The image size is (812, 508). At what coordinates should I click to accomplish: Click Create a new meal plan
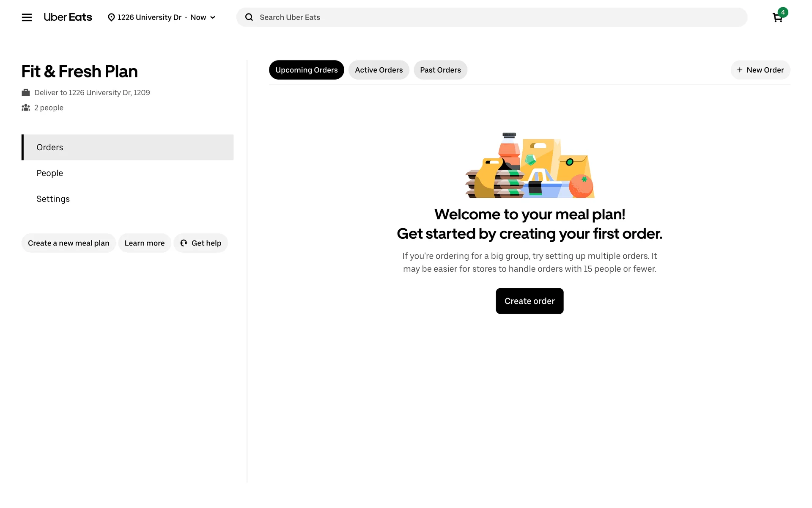click(69, 243)
